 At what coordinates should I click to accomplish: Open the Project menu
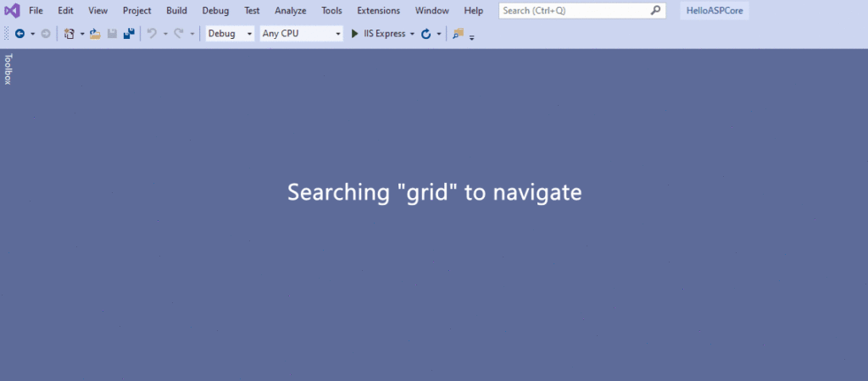tap(136, 10)
